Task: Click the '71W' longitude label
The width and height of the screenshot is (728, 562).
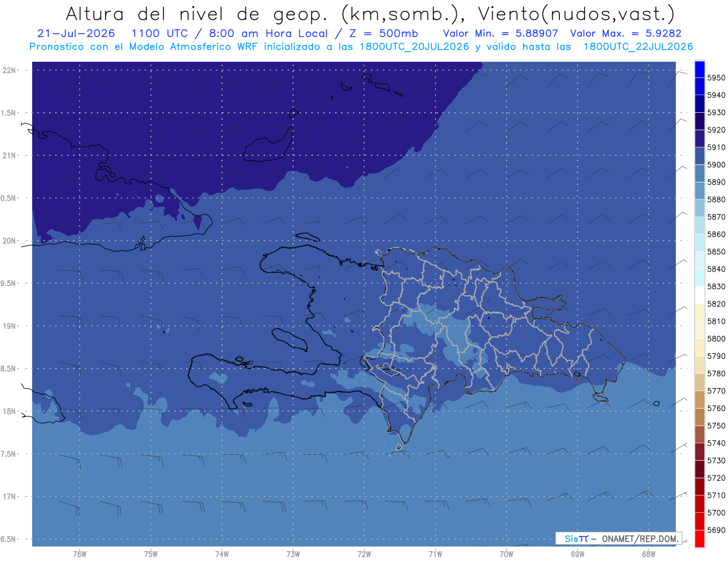Action: pos(435,554)
